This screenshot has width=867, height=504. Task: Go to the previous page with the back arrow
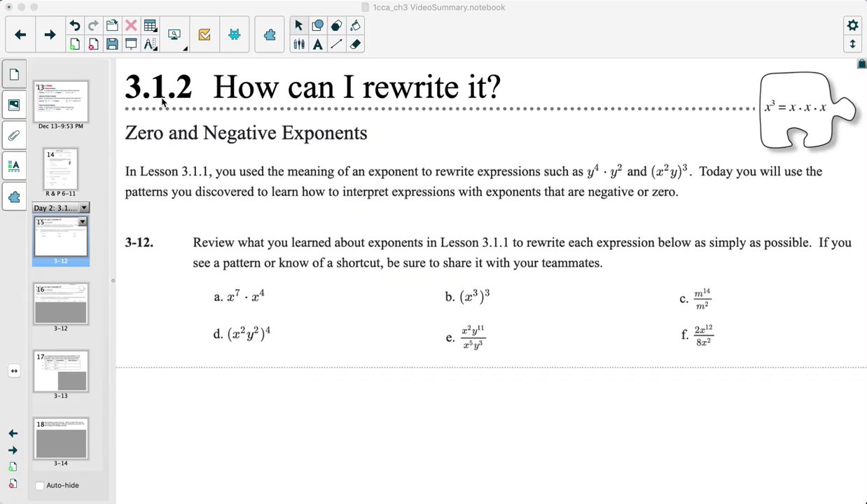coord(20,34)
